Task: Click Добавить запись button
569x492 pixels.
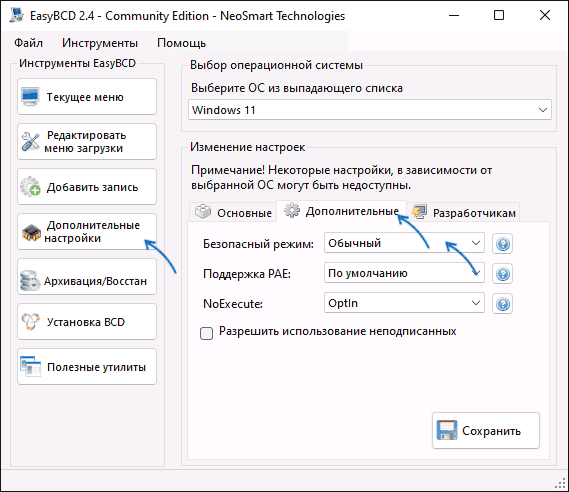Action: tap(87, 186)
